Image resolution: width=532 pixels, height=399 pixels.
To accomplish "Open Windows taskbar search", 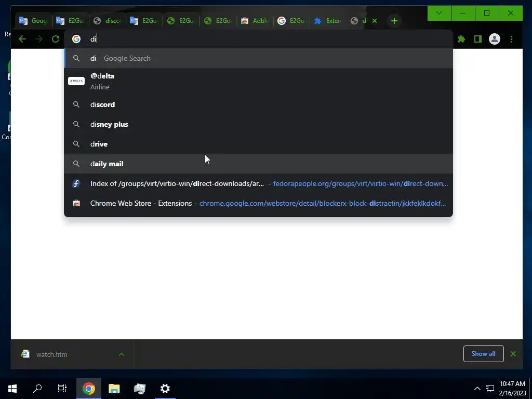I will tap(37, 389).
